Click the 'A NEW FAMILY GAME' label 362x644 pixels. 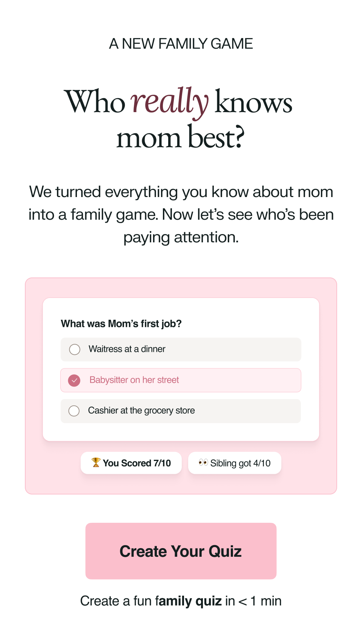(x=181, y=44)
